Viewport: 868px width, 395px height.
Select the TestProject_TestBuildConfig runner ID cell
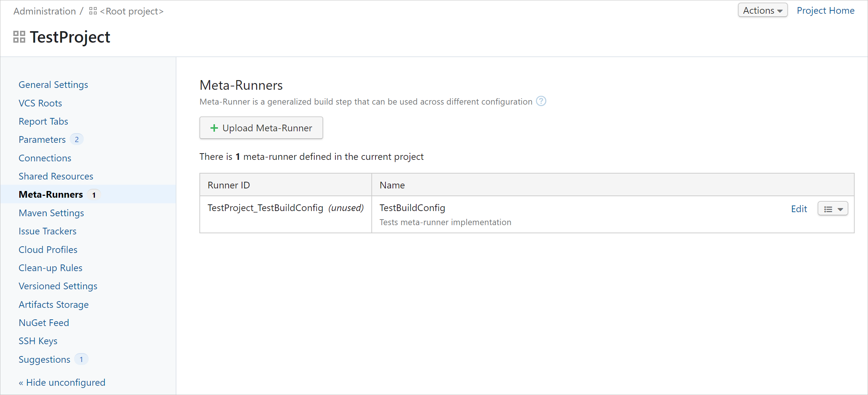coord(265,208)
